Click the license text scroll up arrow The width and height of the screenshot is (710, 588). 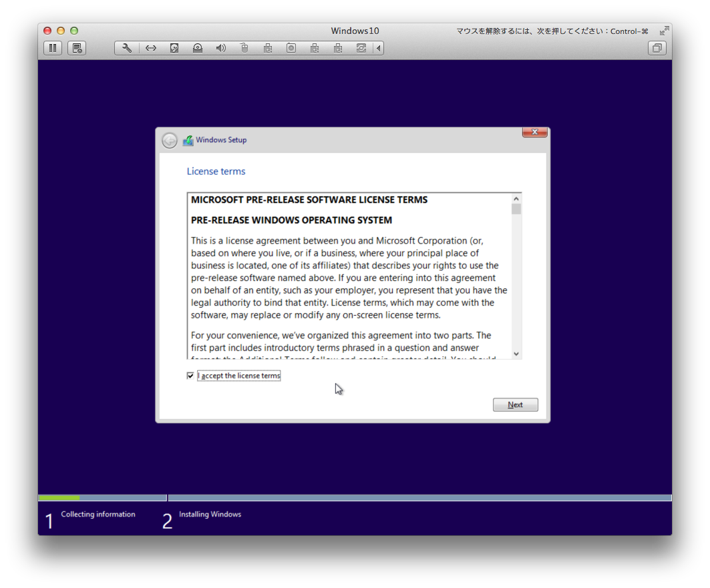pos(516,199)
